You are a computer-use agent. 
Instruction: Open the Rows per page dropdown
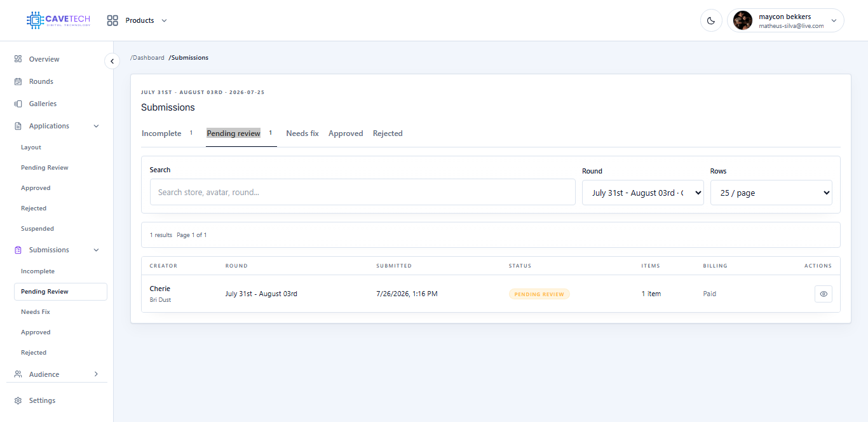pyautogui.click(x=771, y=193)
